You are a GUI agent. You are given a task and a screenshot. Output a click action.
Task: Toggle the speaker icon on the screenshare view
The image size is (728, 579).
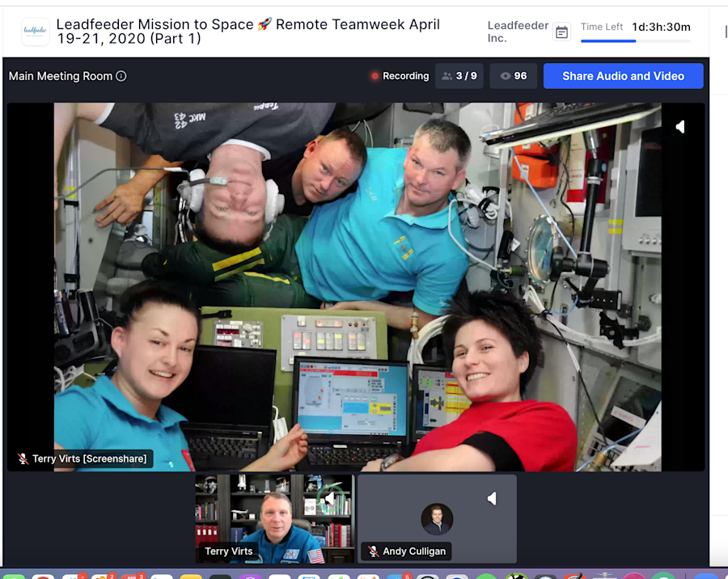[680, 127]
